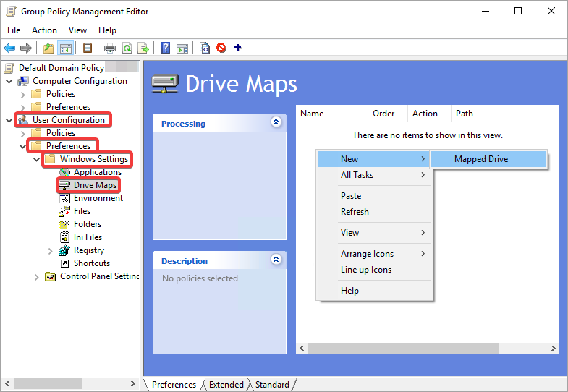Click the green Refresh toolbar icon

click(x=127, y=48)
